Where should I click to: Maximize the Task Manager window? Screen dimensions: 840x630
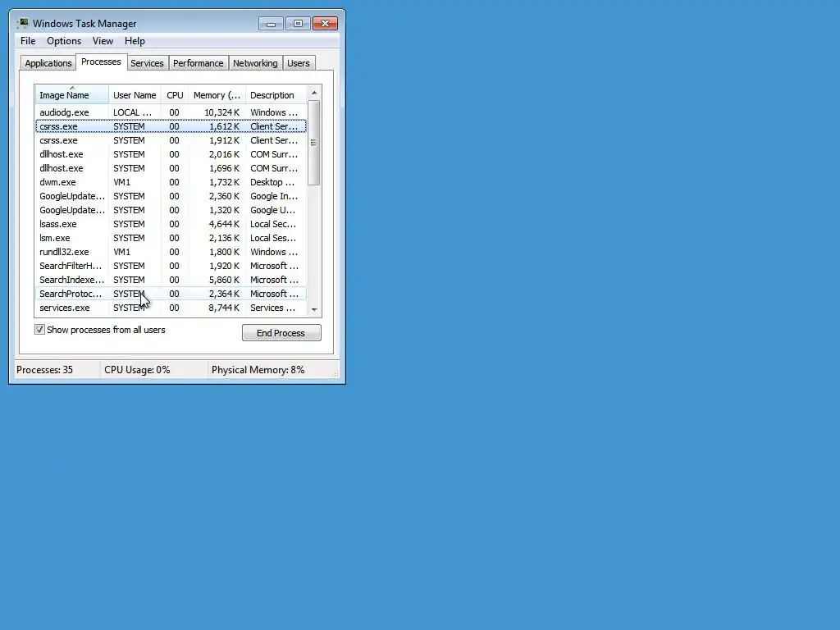pos(298,24)
